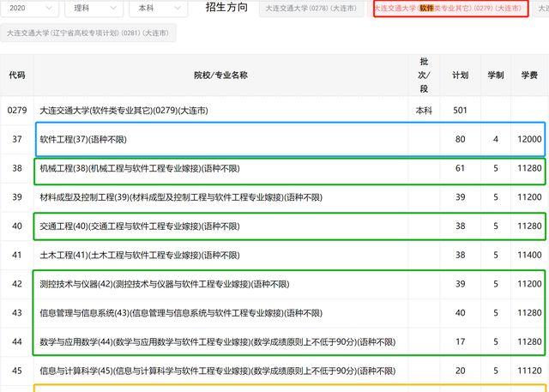Click the 本科 batch cell in row 0279
Screen dimensions: 549x392
424,111
